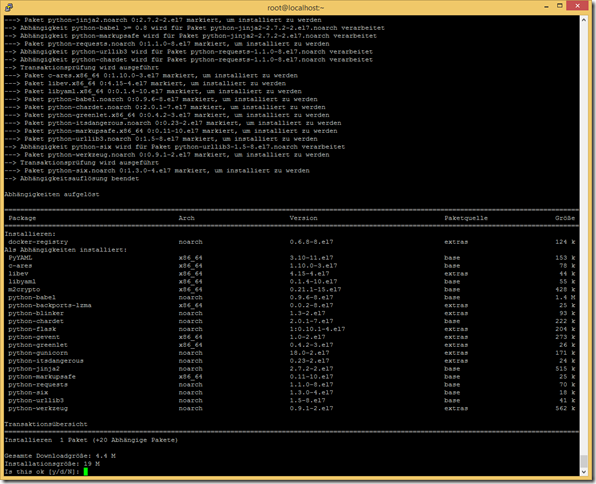The height and width of the screenshot is (484, 596).
Task: Click 'Installationsgröße: 19 M' line
Action: click(52, 464)
